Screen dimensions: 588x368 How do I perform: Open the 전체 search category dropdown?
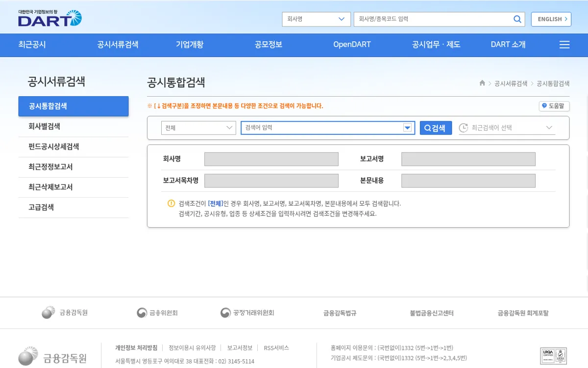coord(199,128)
